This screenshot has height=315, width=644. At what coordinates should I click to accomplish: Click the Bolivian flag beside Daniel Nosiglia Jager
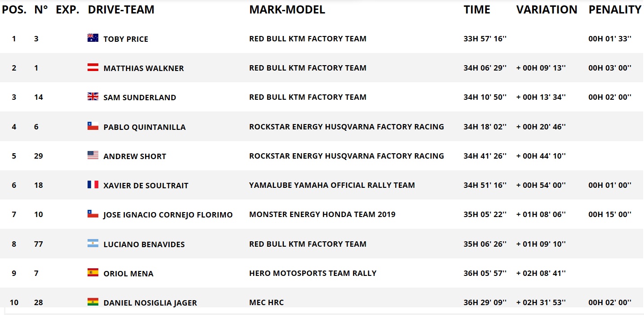pos(93,302)
